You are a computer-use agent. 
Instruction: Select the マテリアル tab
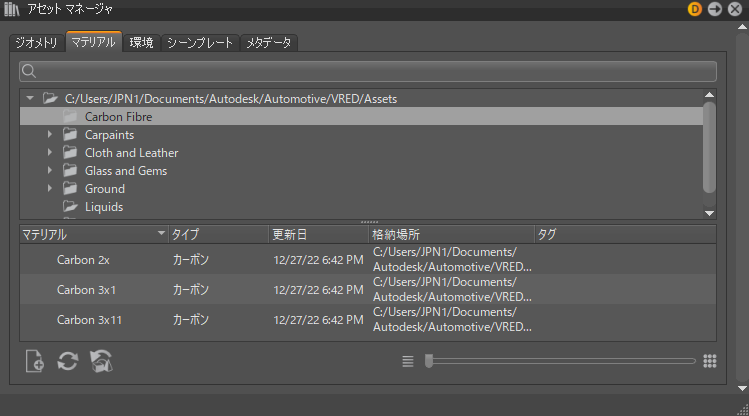tap(94, 42)
